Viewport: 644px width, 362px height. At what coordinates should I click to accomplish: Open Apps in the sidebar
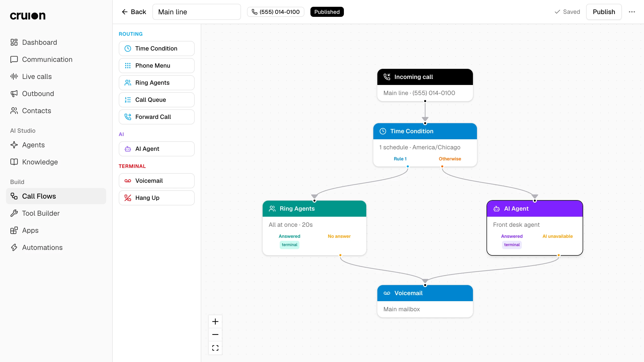(56, 230)
